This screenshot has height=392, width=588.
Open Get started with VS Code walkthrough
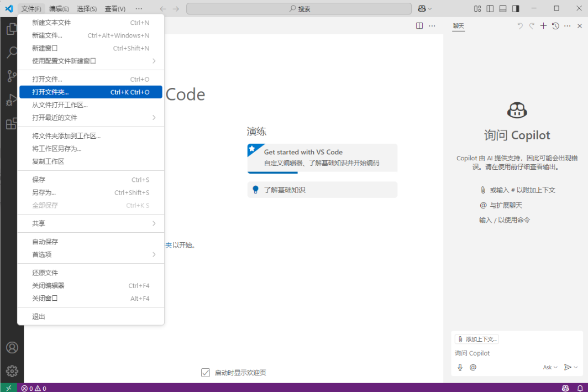pos(323,158)
